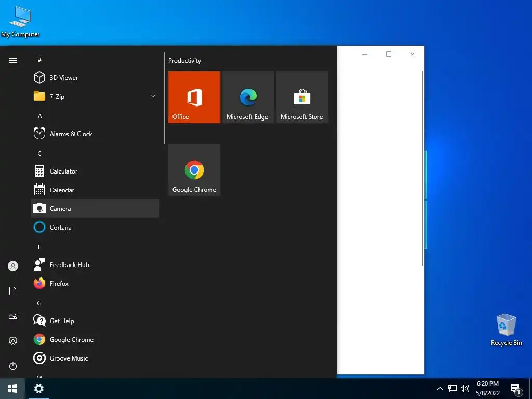This screenshot has height=399, width=532.
Task: Open the Google Chrome tile
Action: [194, 170]
